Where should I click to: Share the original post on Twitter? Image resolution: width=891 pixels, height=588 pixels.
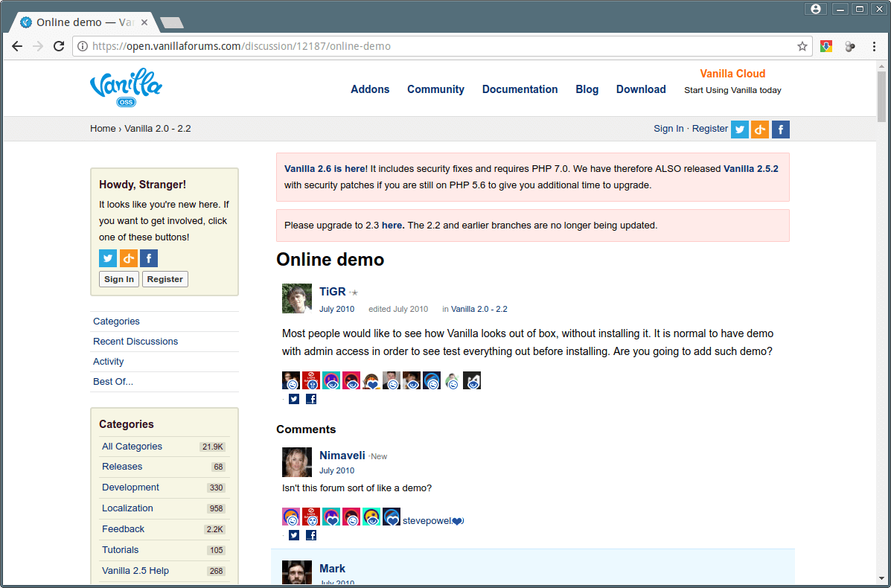294,399
